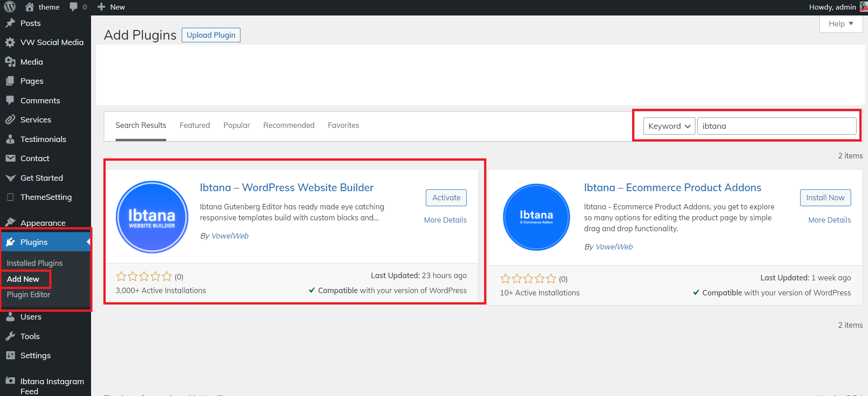Select the Appearance paintbrush icon
The height and width of the screenshot is (396, 868).
(x=10, y=223)
